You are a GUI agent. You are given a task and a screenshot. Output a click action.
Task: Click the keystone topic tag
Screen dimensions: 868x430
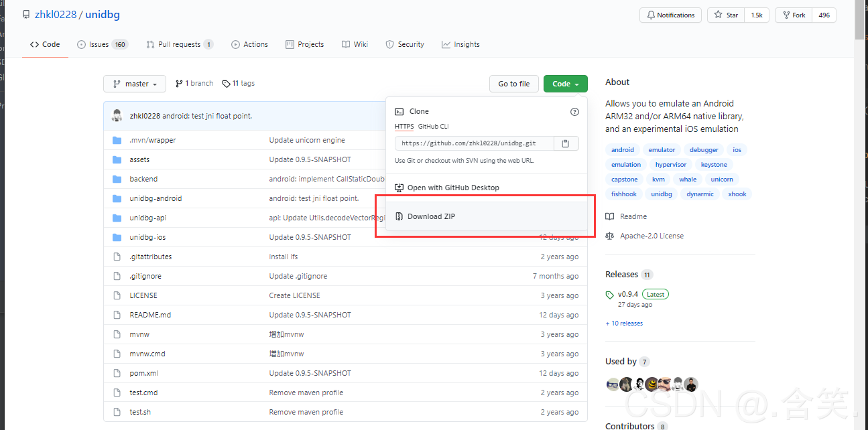click(x=714, y=165)
